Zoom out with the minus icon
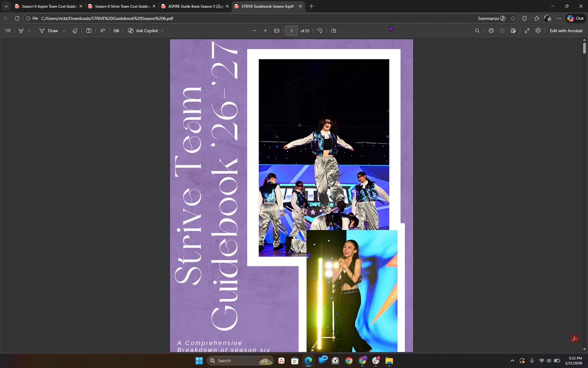Image resolution: width=588 pixels, height=368 pixels. click(x=254, y=31)
